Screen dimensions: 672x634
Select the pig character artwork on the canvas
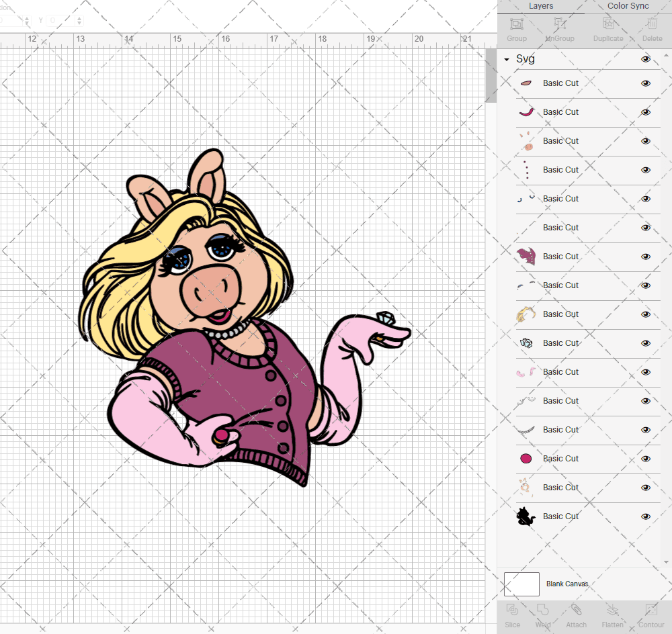pyautogui.click(x=245, y=319)
